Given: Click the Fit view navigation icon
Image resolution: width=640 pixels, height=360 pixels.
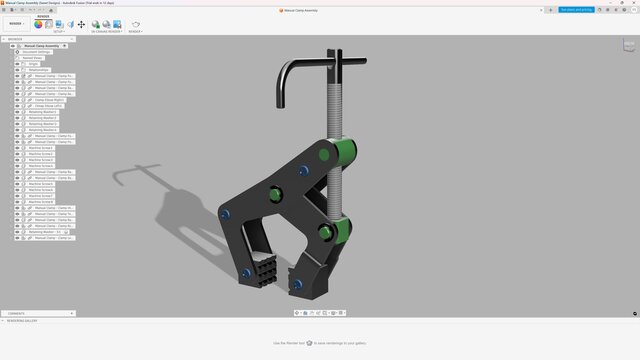Looking at the screenshot, I should click(x=325, y=313).
